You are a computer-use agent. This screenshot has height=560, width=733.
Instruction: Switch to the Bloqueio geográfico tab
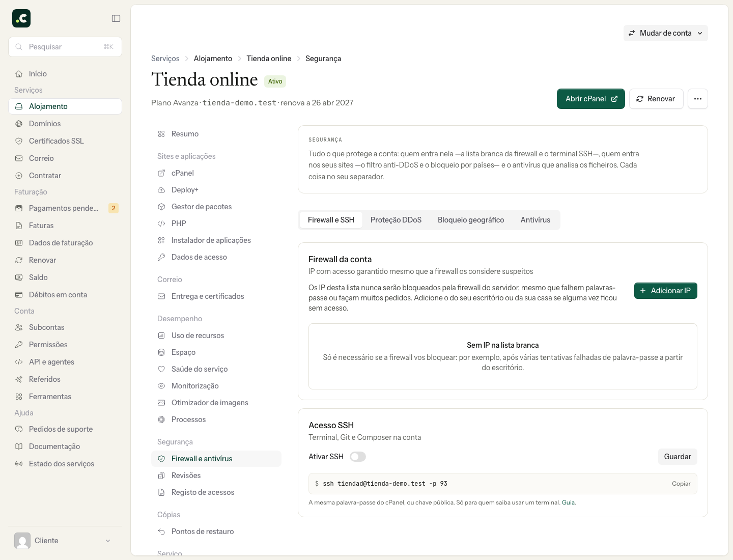click(x=471, y=220)
